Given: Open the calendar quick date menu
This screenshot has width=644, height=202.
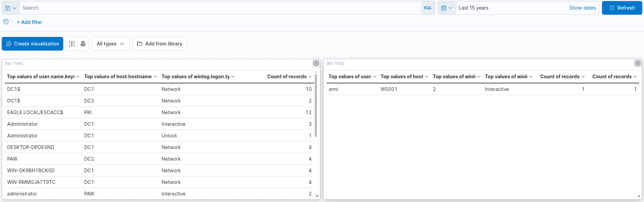Looking at the screenshot, I should pos(447,8).
